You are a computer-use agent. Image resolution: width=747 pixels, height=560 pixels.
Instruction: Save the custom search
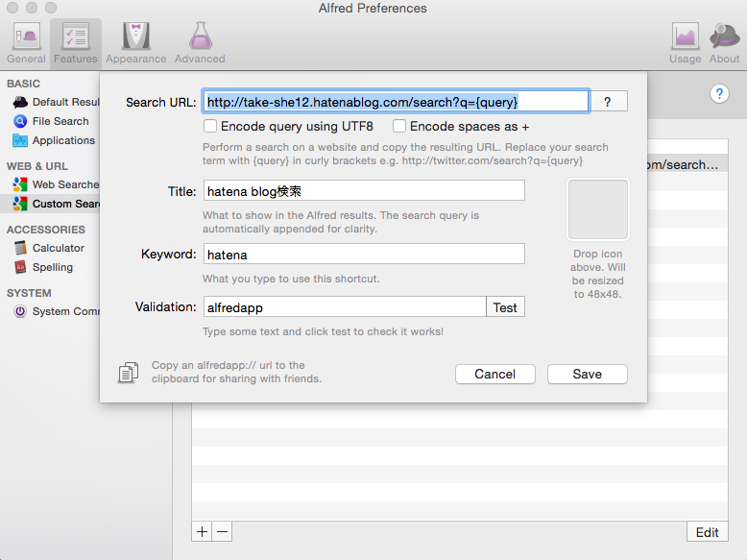(x=588, y=374)
